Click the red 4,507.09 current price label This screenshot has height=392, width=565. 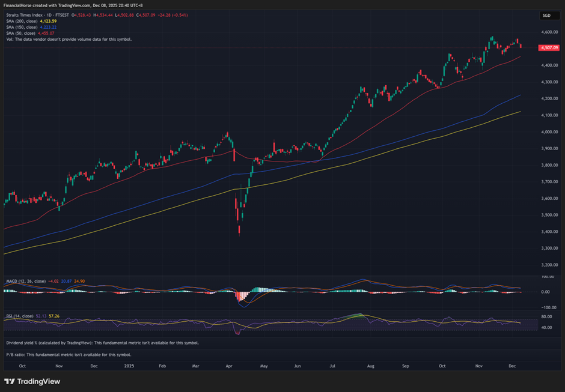pyautogui.click(x=550, y=47)
